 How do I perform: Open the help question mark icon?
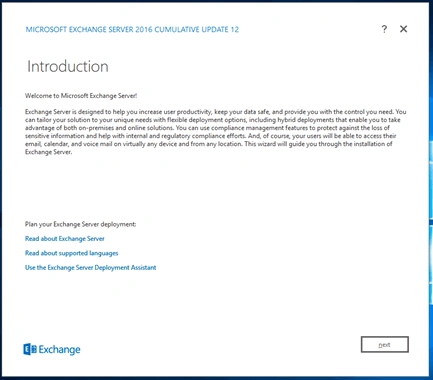384,29
